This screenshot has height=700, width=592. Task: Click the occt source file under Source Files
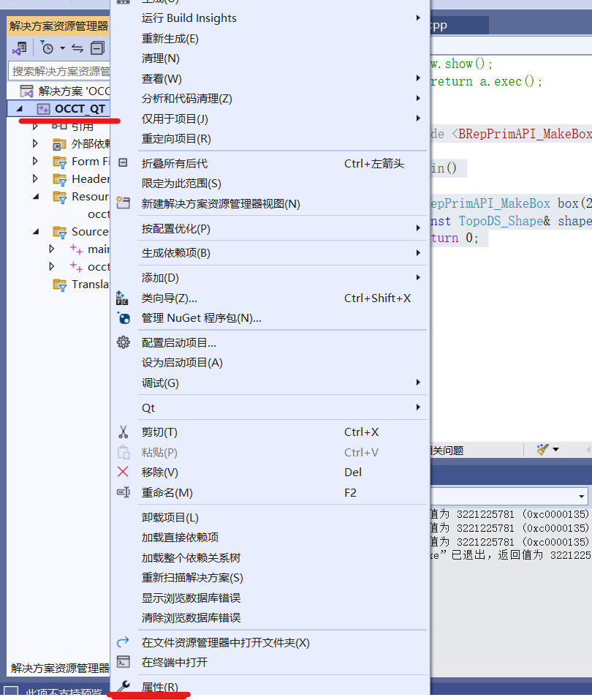click(89, 266)
